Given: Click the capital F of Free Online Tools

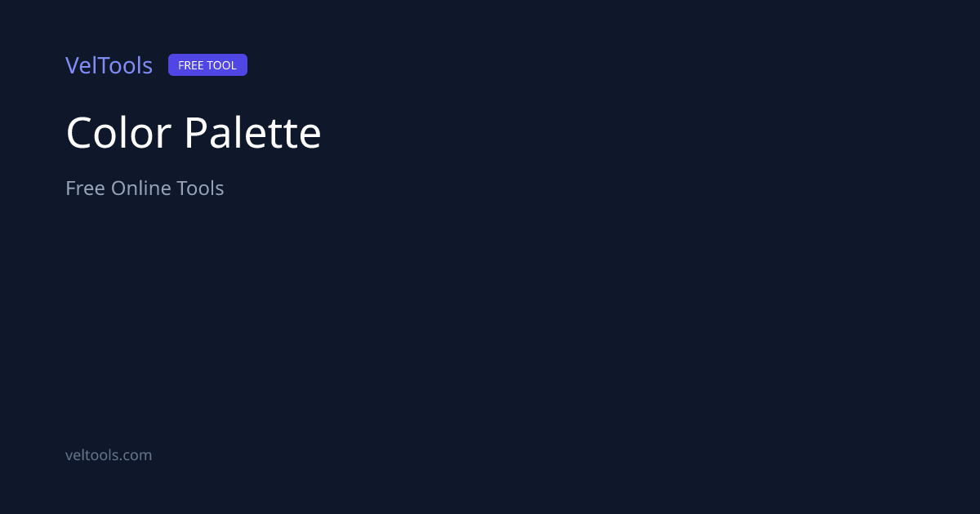Looking at the screenshot, I should coord(71,188).
